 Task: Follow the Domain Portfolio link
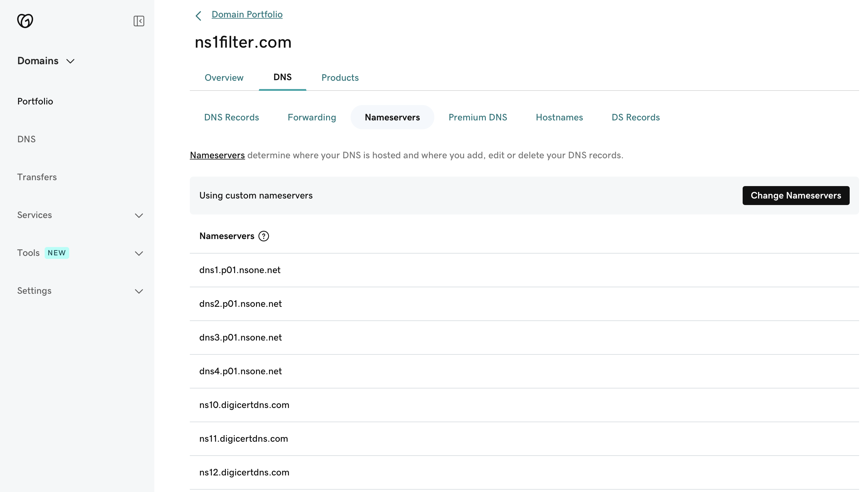click(x=247, y=14)
